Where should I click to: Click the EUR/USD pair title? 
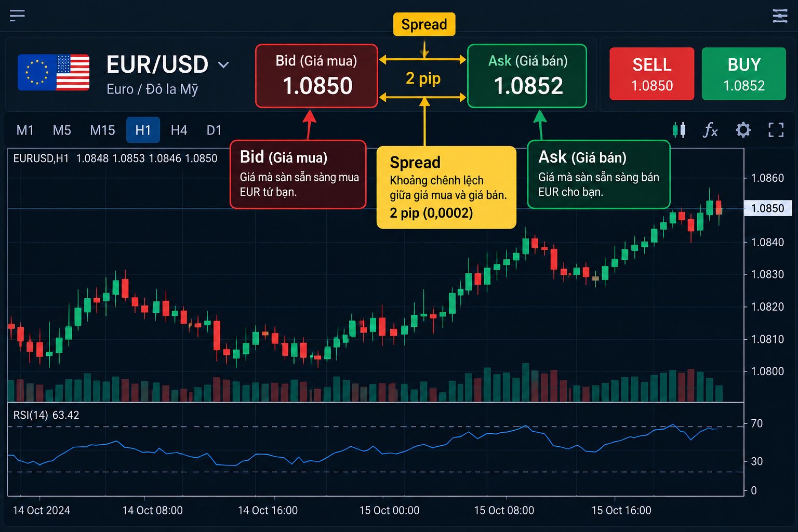157,64
